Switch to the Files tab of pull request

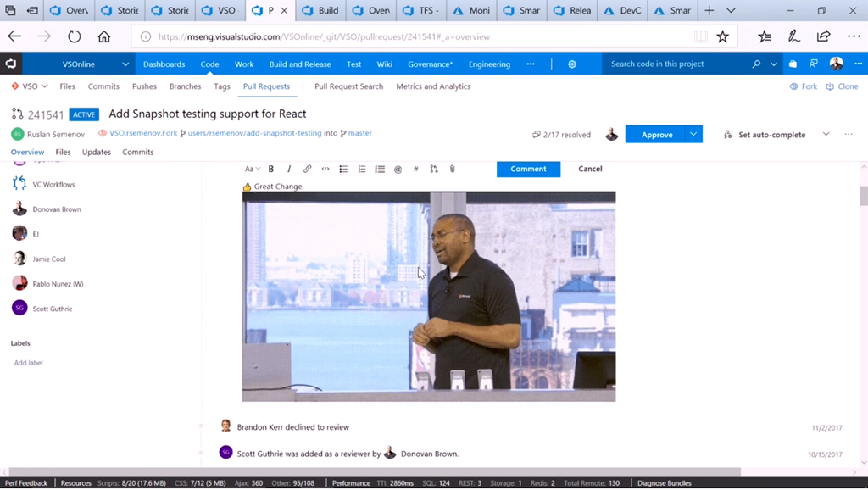pos(63,152)
